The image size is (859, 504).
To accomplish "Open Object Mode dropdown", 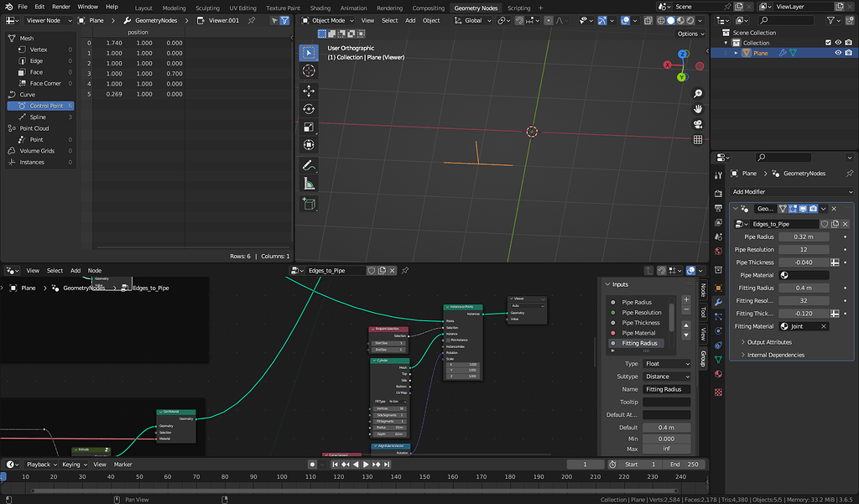I will point(328,20).
